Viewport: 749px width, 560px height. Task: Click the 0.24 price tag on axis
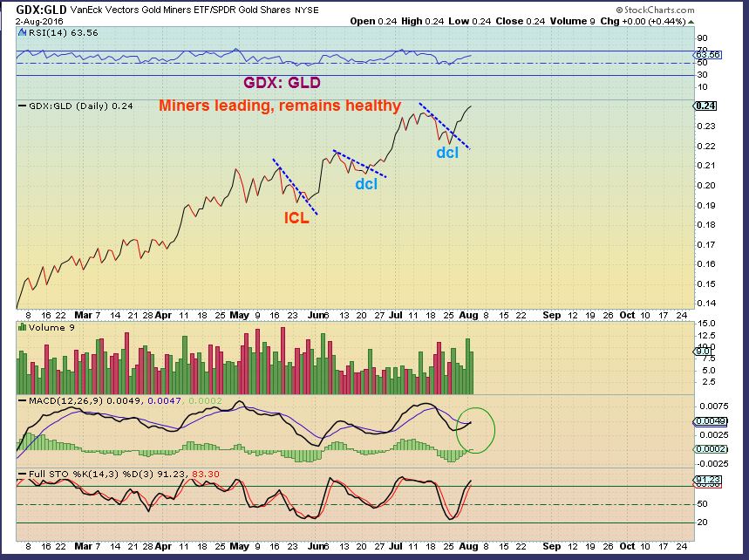pos(706,106)
